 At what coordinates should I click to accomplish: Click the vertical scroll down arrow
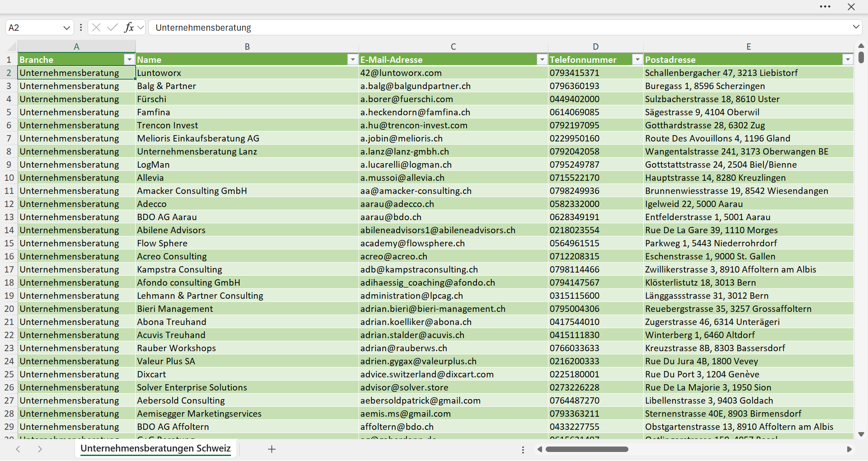click(x=861, y=434)
